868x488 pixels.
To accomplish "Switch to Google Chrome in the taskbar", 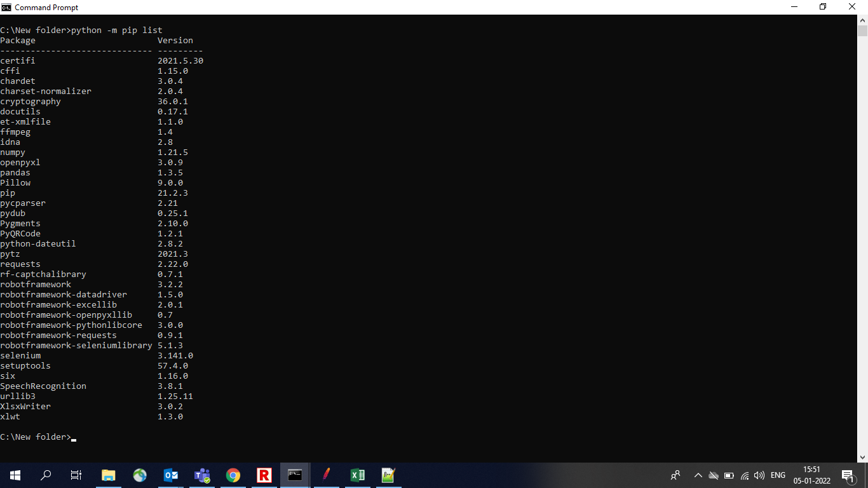I will [233, 475].
